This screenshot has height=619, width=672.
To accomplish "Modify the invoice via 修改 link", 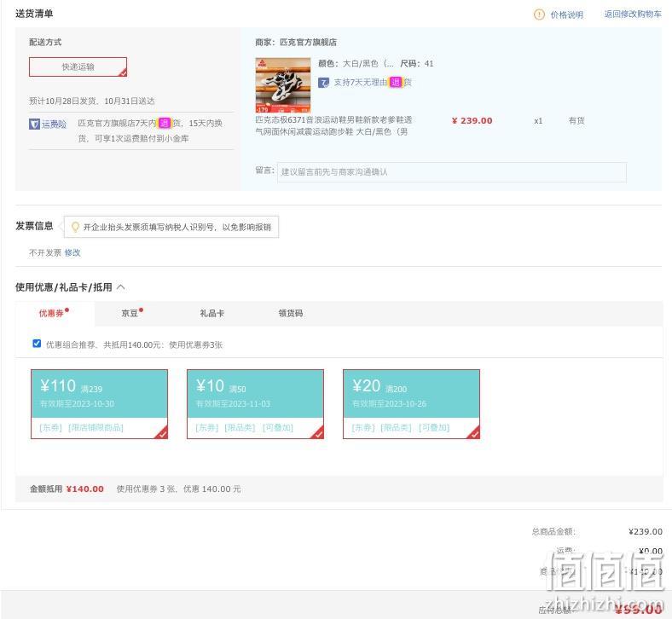I will [x=72, y=252].
